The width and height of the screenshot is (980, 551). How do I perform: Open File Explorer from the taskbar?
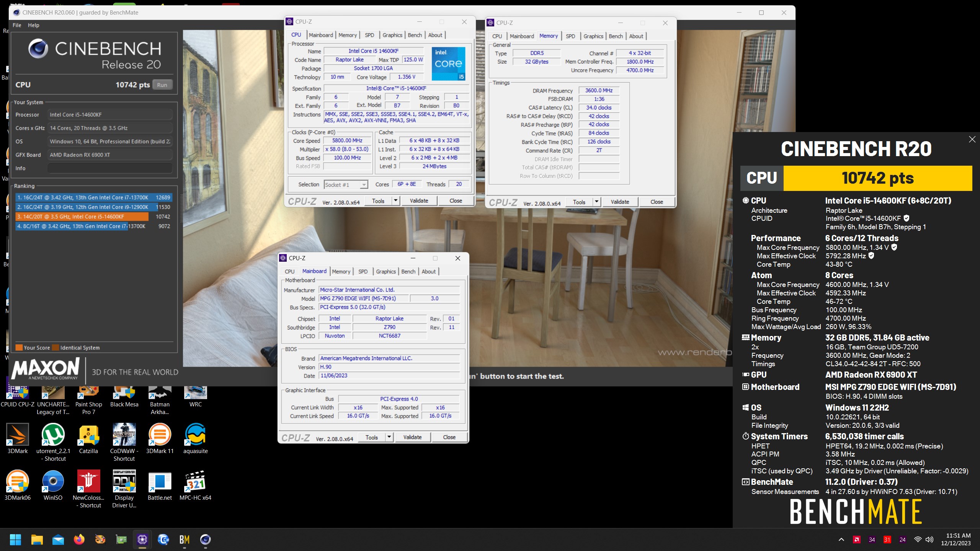pos(37,540)
